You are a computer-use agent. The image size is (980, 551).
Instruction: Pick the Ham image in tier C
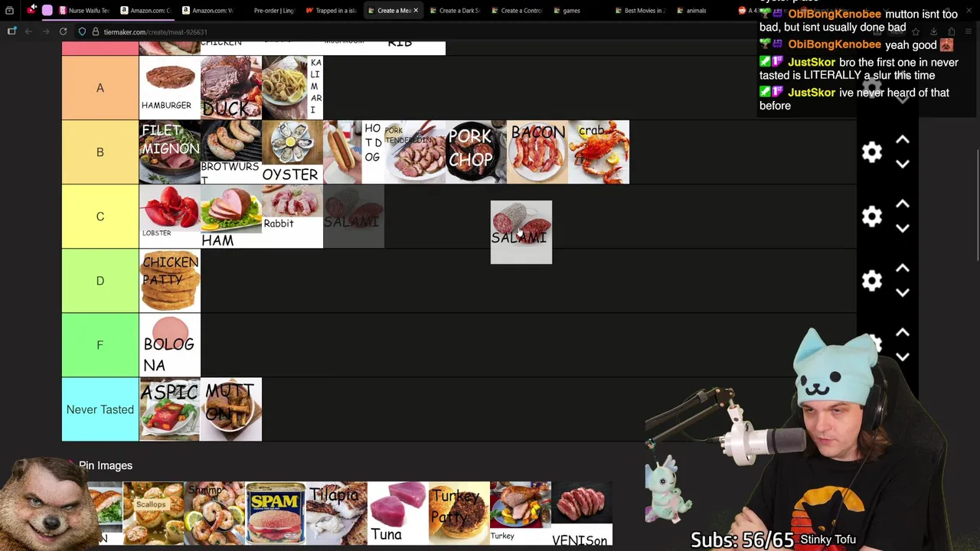(231, 217)
